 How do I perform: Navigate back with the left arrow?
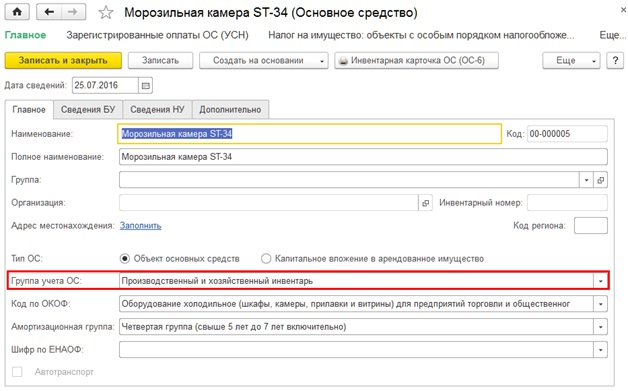tap(49, 12)
